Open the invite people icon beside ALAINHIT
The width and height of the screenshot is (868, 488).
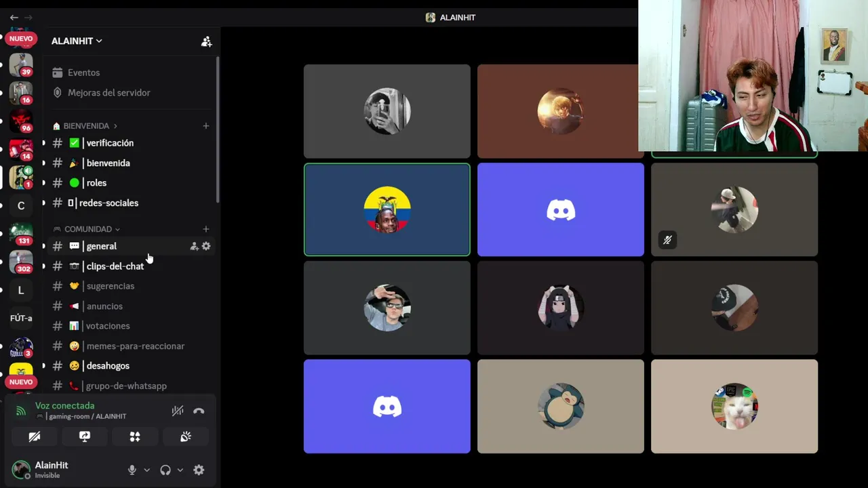click(206, 41)
